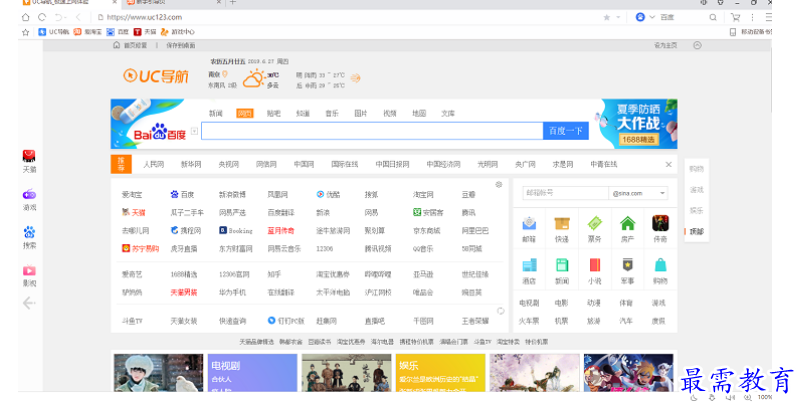Click 首页设置 in the top bar
Image resolution: width=802 pixels, height=412 pixels.
pyautogui.click(x=130, y=45)
